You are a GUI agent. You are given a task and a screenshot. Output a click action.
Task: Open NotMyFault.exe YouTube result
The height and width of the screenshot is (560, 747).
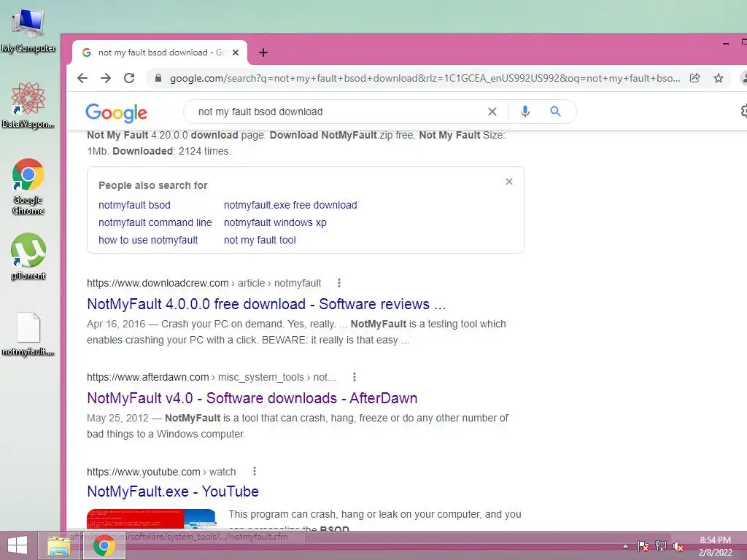[173, 491]
